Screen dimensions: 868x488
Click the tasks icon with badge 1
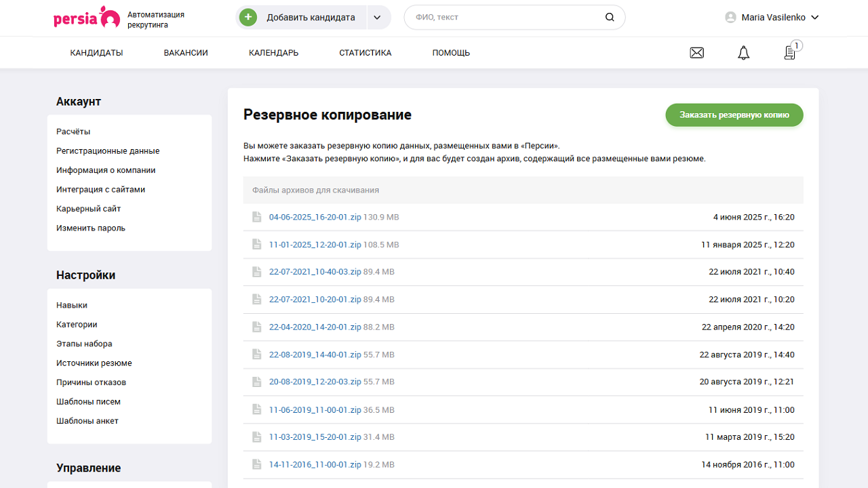pos(789,52)
